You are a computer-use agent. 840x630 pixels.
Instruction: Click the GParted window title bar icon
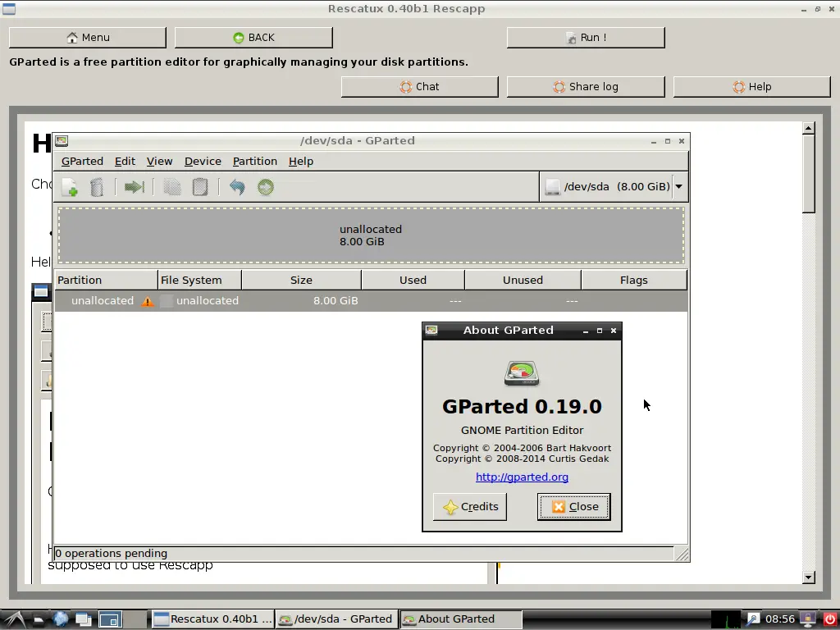pos(62,141)
